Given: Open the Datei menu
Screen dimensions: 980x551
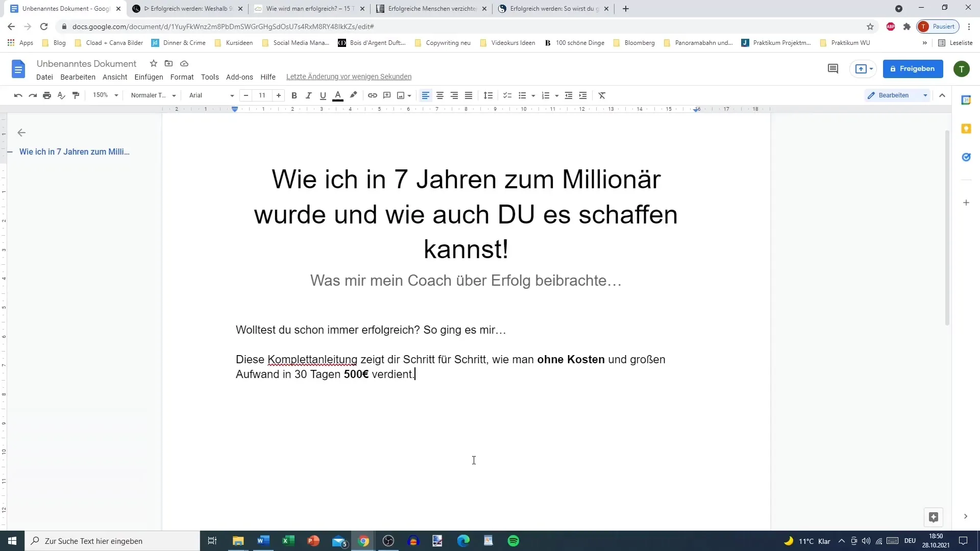Looking at the screenshot, I should (x=44, y=76).
